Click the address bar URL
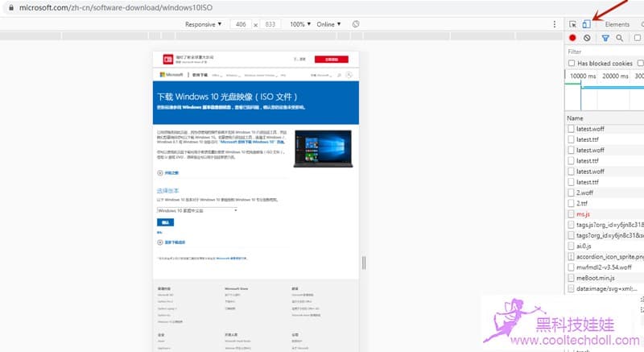This screenshot has height=352, width=644. [x=116, y=7]
